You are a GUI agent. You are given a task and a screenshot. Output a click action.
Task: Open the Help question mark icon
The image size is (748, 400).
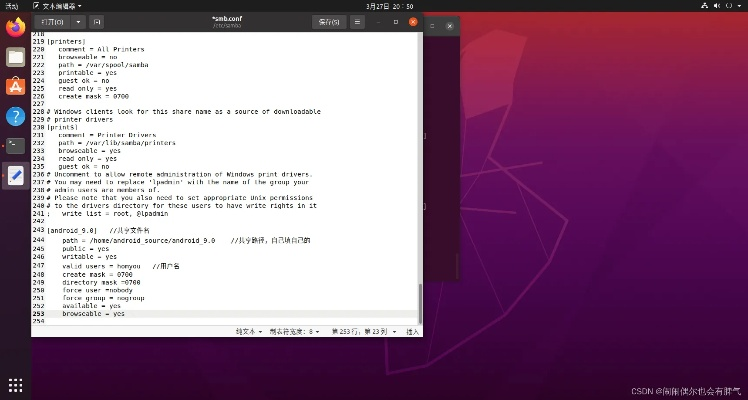[x=15, y=116]
